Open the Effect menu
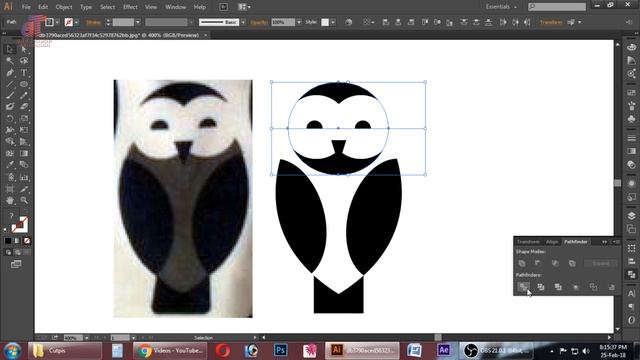Screen dimensions: 640x360 [x=130, y=7]
